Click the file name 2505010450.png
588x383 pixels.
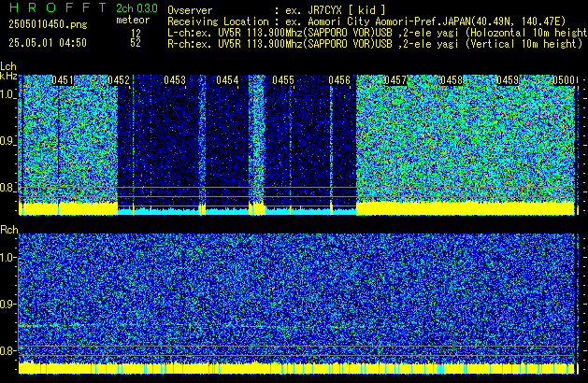point(48,24)
